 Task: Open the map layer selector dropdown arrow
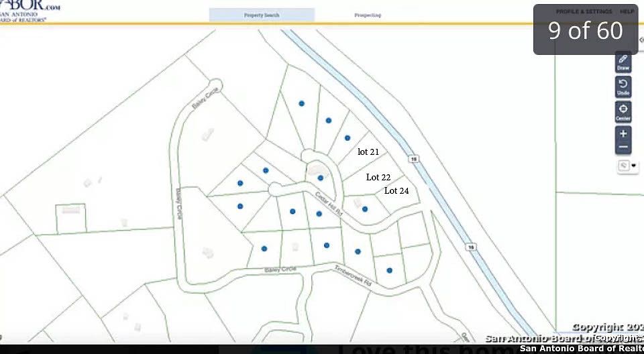click(634, 166)
